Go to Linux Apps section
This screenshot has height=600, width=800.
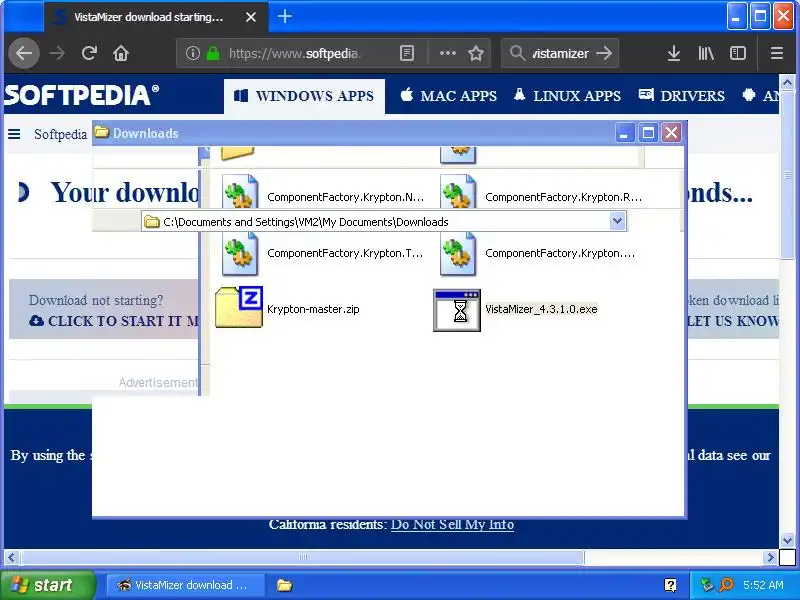coord(568,96)
